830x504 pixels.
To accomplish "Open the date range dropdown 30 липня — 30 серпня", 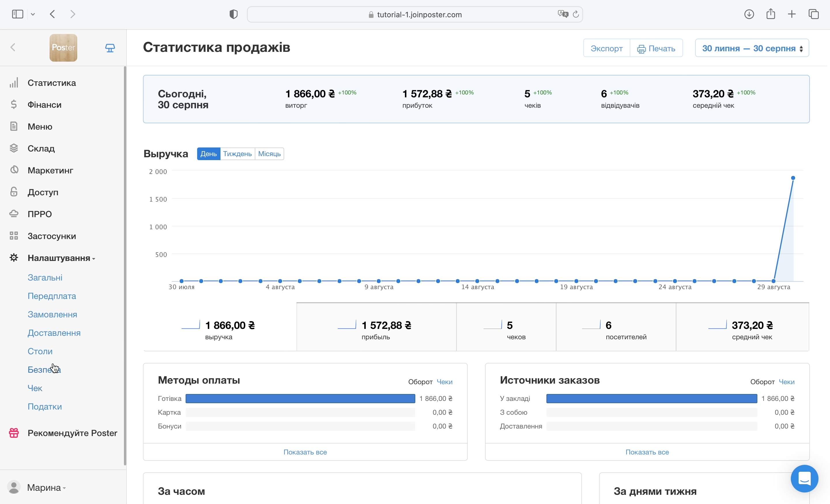I will [752, 48].
